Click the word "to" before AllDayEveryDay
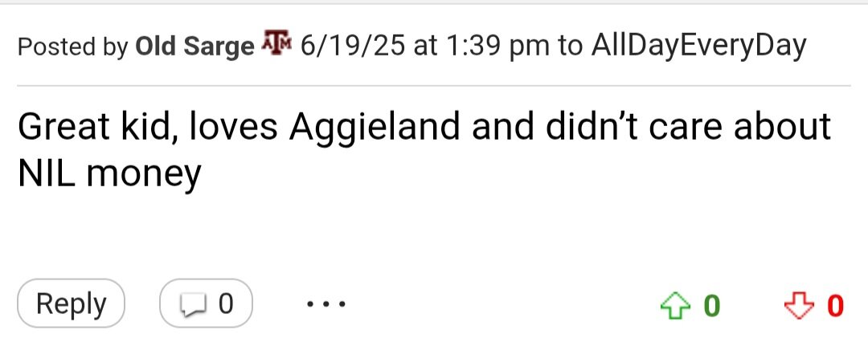 (570, 47)
